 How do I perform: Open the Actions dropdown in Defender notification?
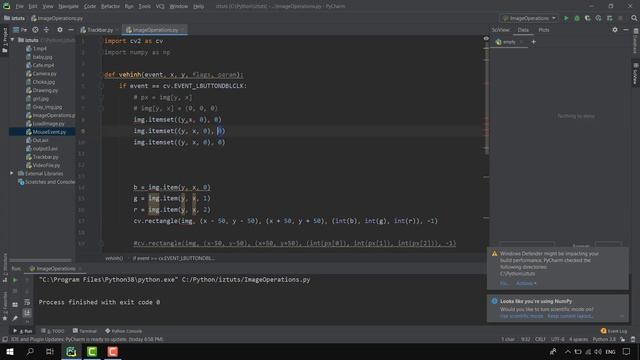526,283
